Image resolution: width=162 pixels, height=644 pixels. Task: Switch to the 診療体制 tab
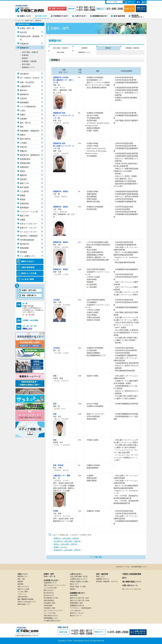tap(84, 48)
